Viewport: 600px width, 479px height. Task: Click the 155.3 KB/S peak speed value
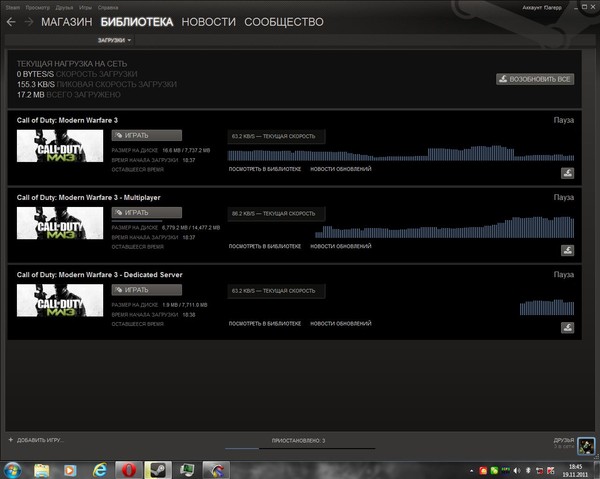pyautogui.click(x=36, y=85)
